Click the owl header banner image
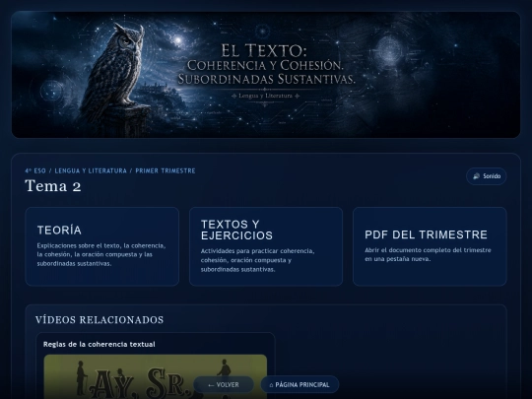Screen dimensions: 532x399 (266, 75)
